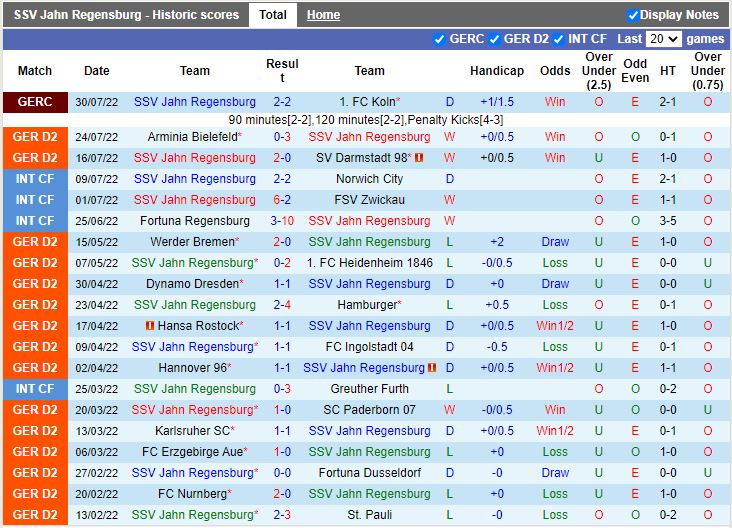Click the 0-0 score versus Fortuna Dusseldorf
The height and width of the screenshot is (528, 732).
pyautogui.click(x=282, y=473)
